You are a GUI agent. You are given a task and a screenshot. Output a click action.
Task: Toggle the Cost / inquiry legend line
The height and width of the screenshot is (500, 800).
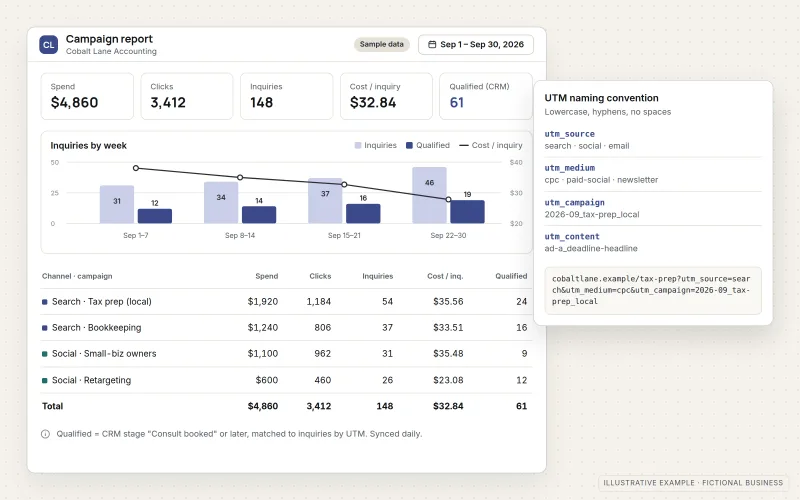coord(464,145)
